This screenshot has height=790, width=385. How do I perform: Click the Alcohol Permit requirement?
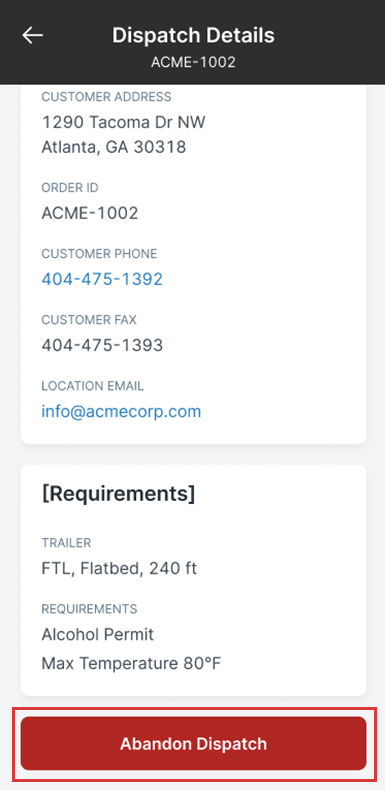(98, 634)
